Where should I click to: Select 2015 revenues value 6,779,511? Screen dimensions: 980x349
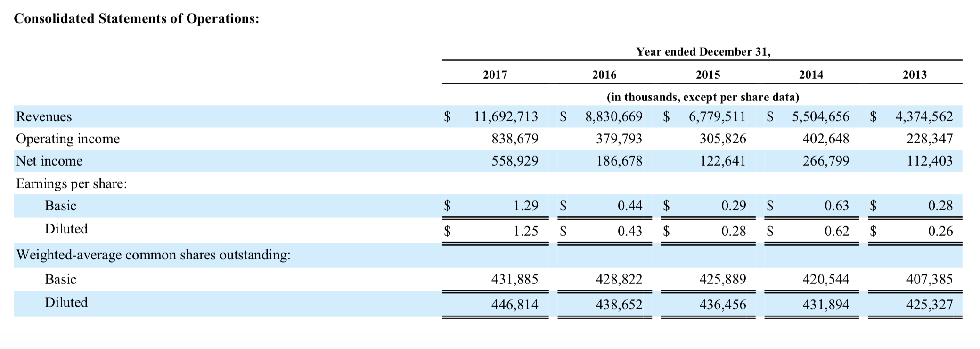[x=718, y=116]
